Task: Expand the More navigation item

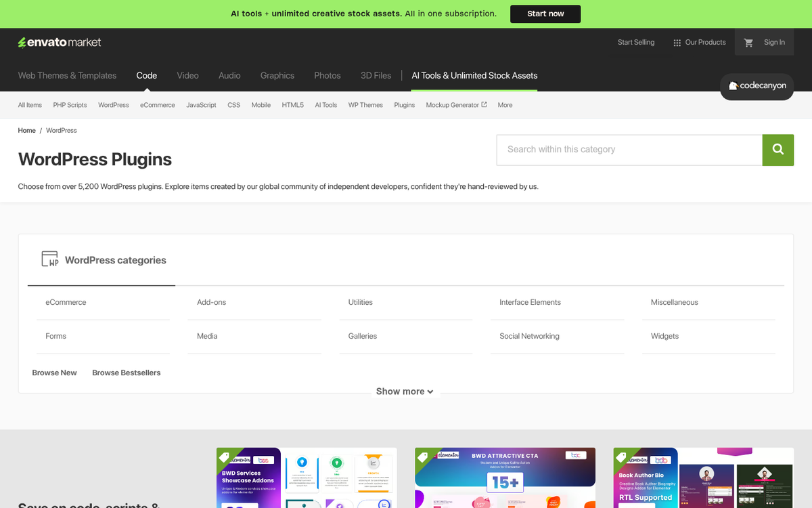Action: [505, 105]
